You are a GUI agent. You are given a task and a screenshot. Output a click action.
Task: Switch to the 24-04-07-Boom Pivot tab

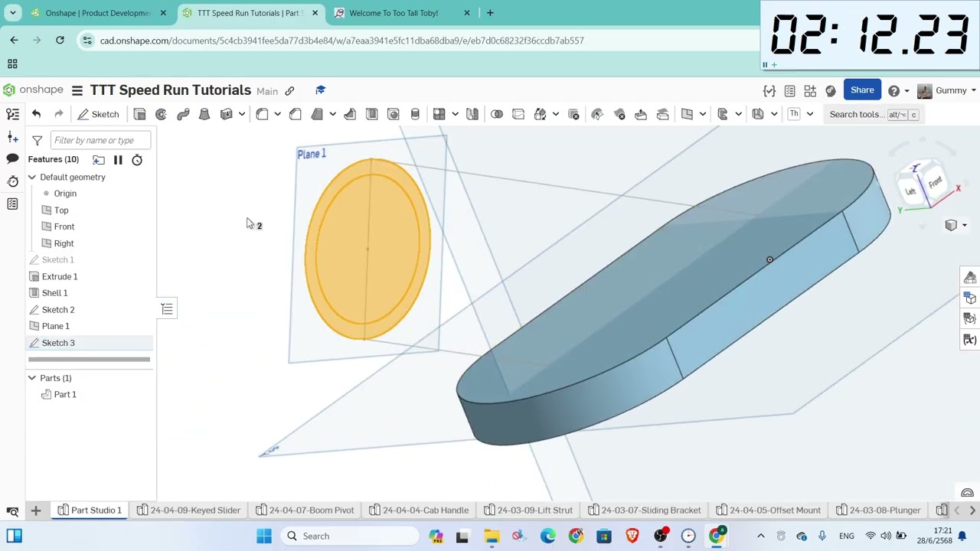point(305,510)
